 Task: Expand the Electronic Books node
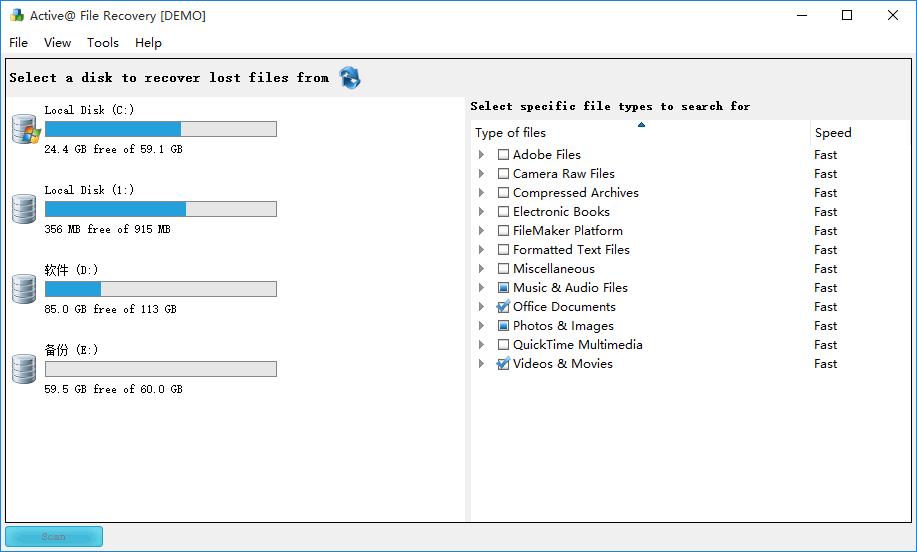pos(481,212)
